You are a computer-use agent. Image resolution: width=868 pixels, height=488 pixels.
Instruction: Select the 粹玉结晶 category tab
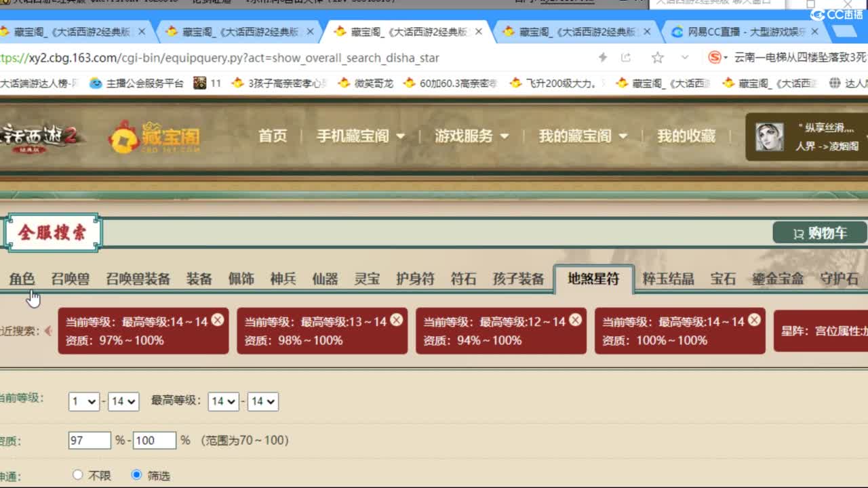coord(668,279)
